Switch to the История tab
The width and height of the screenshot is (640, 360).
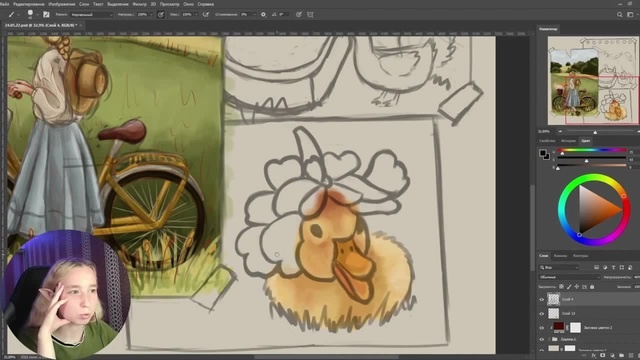point(568,141)
